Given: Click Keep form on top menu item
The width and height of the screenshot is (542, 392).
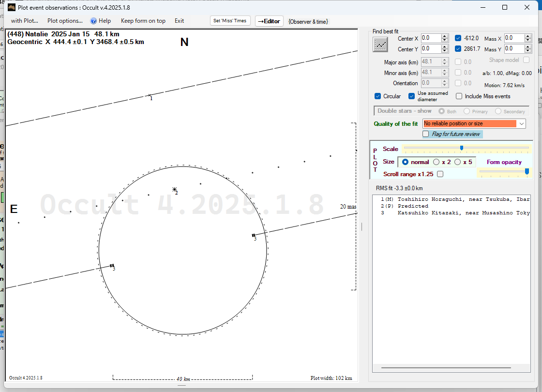Looking at the screenshot, I should (143, 21).
